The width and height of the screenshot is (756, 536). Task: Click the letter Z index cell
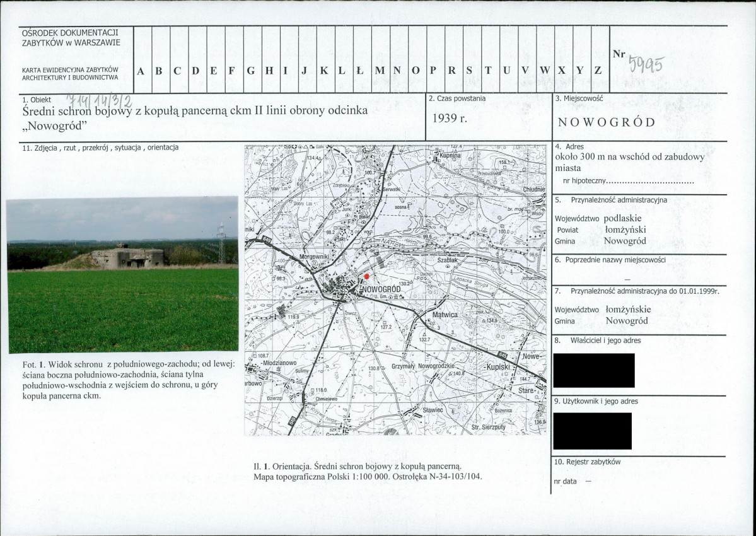point(601,59)
